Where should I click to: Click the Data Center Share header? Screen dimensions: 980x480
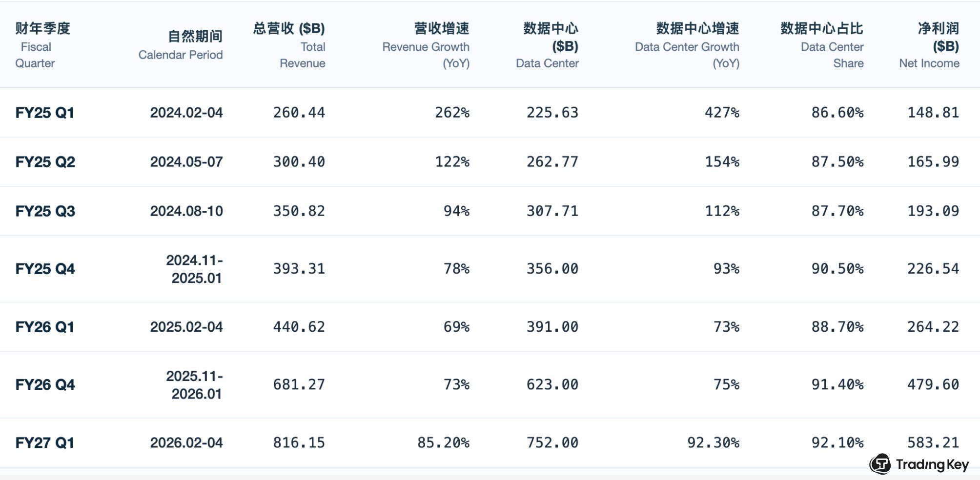[822, 45]
